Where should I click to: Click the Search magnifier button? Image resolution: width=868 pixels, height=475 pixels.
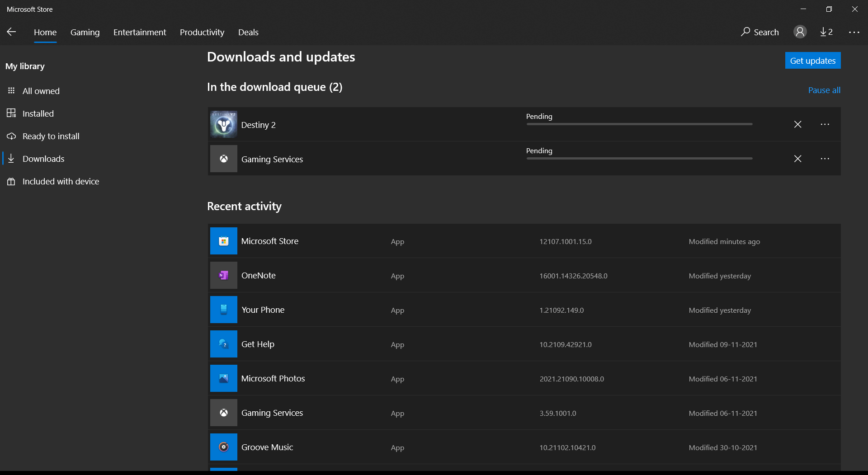[x=759, y=32]
